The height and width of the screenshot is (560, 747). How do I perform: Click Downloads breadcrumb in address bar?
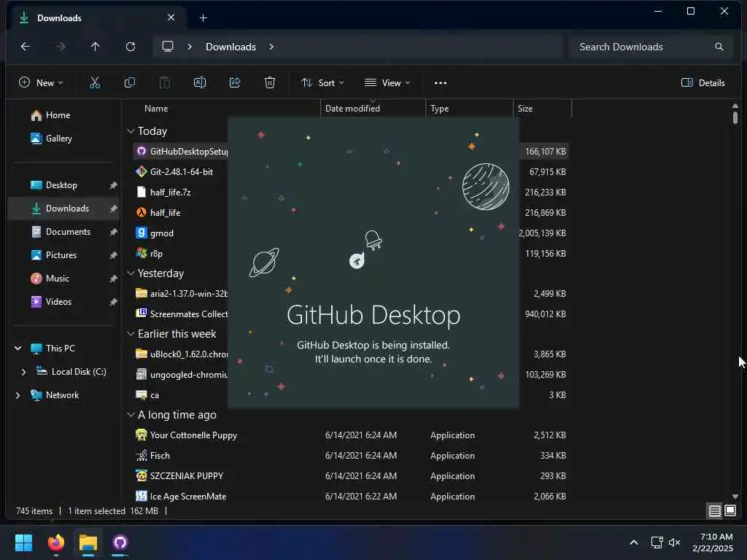[231, 47]
